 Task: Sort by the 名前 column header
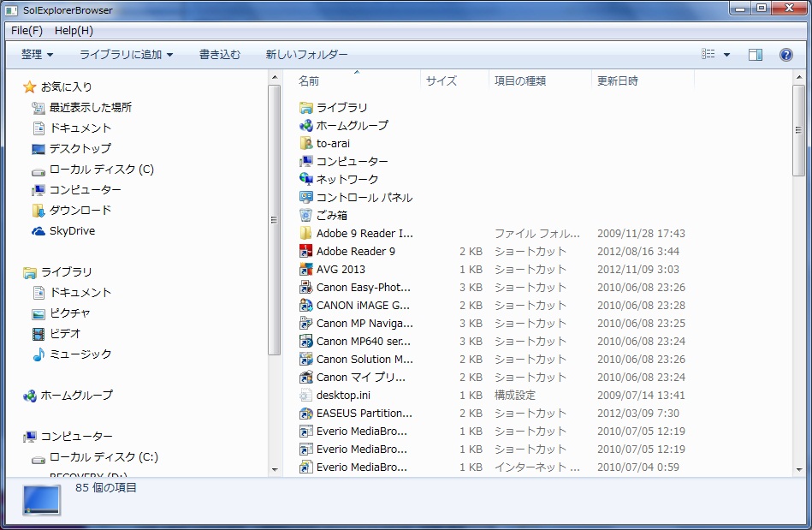click(356, 80)
